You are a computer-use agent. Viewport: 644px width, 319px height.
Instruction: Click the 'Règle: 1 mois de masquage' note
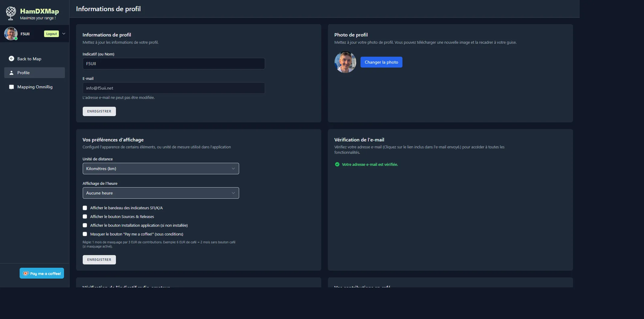[x=159, y=244]
